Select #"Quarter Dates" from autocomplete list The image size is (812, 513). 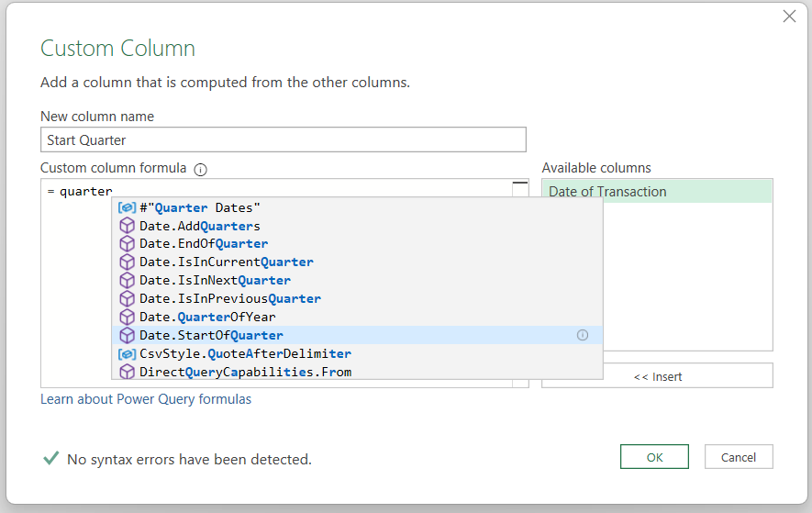pos(357,207)
